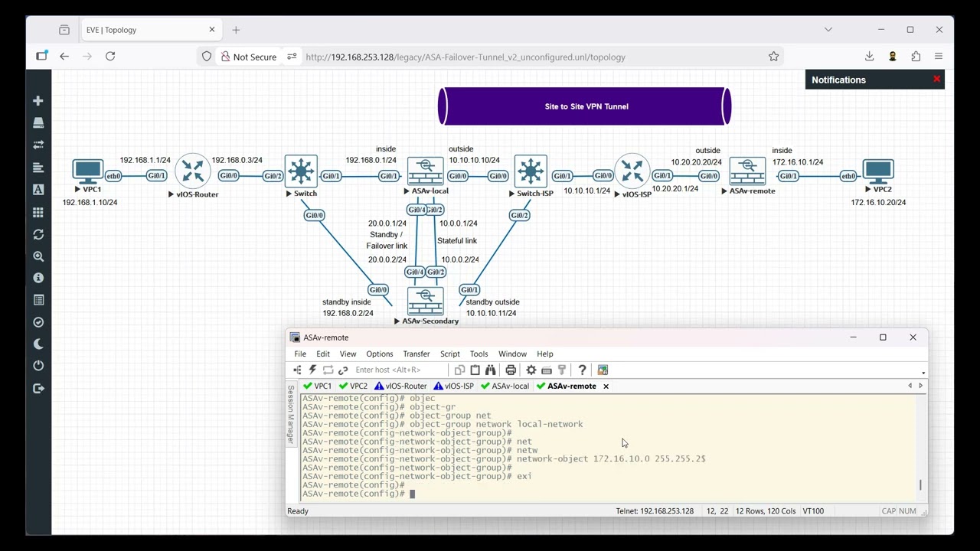
Task: Click the toolbar overflow dropdown arrow in SecureCRT
Action: pos(923,373)
